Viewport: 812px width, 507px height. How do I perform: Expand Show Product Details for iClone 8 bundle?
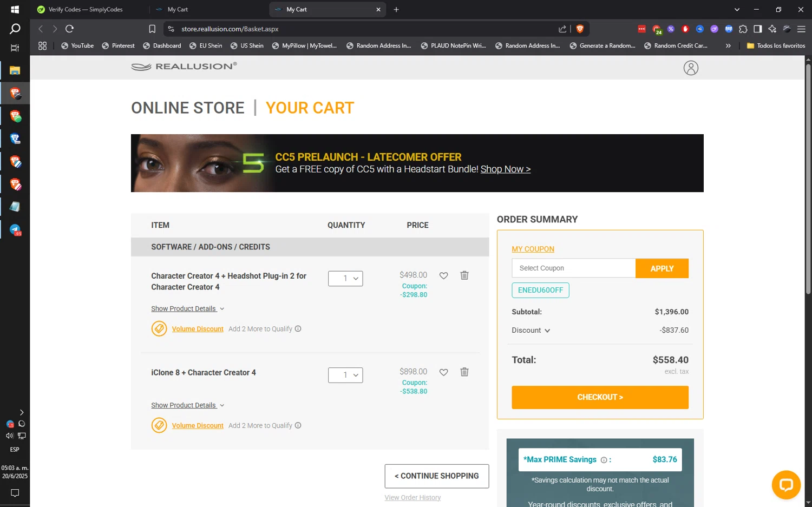tap(187, 405)
